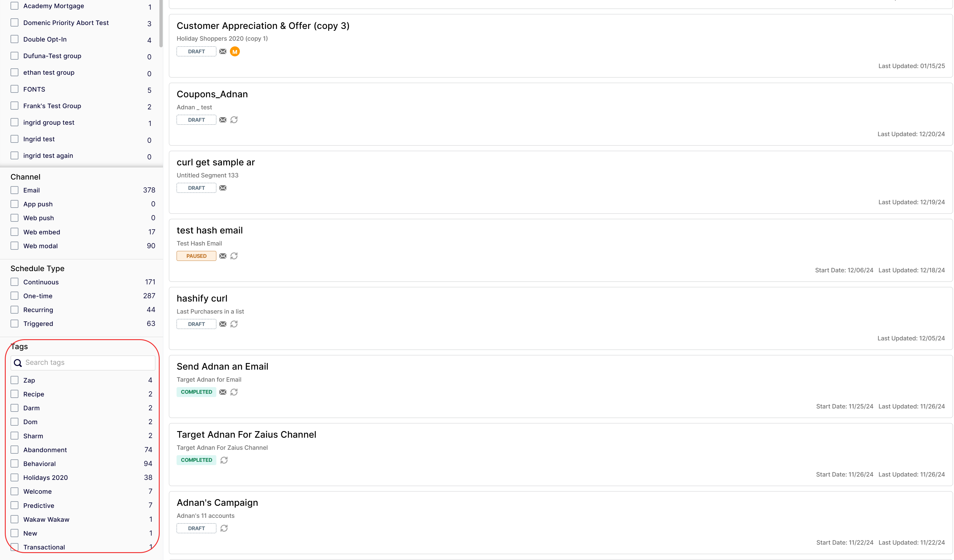Click recurring icon on Target Adnan For Zaius Channel
This screenshot has width=954, height=560.
point(224,460)
